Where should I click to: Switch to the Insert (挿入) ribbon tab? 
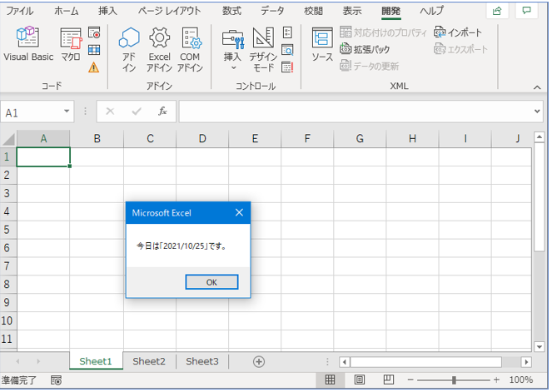107,11
